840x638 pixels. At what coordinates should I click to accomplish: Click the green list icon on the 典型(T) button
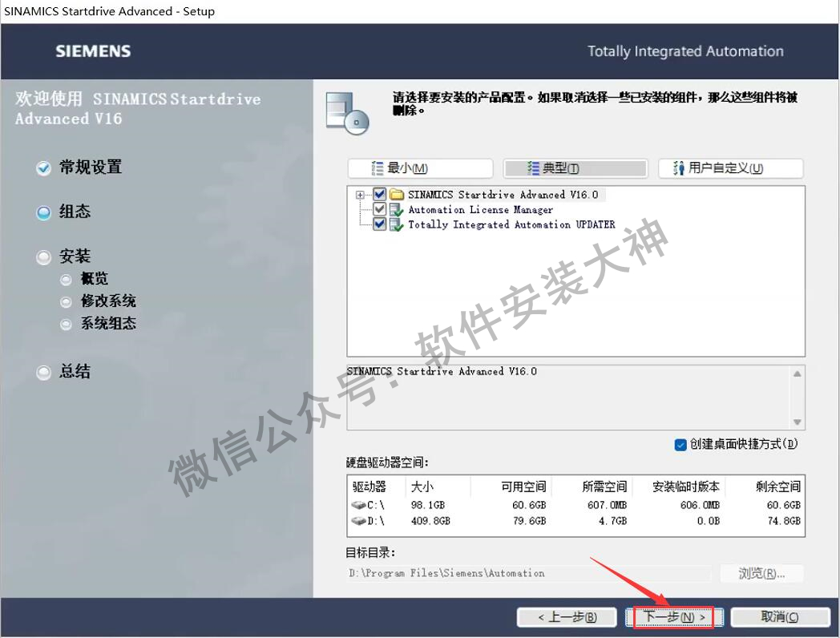[533, 168]
